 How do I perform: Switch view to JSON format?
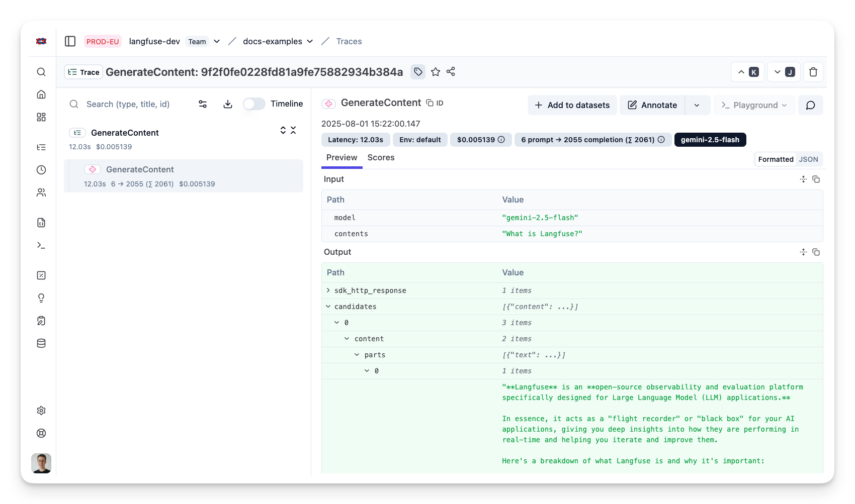pyautogui.click(x=808, y=159)
